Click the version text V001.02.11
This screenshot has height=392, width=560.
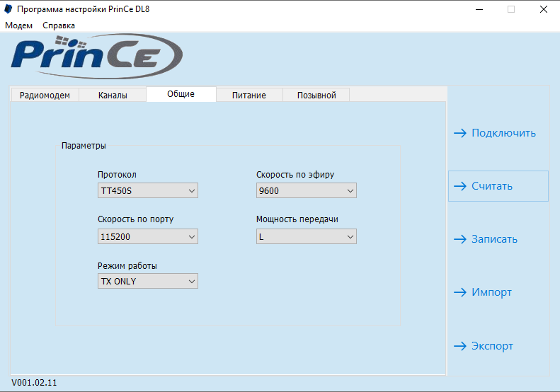click(x=34, y=383)
